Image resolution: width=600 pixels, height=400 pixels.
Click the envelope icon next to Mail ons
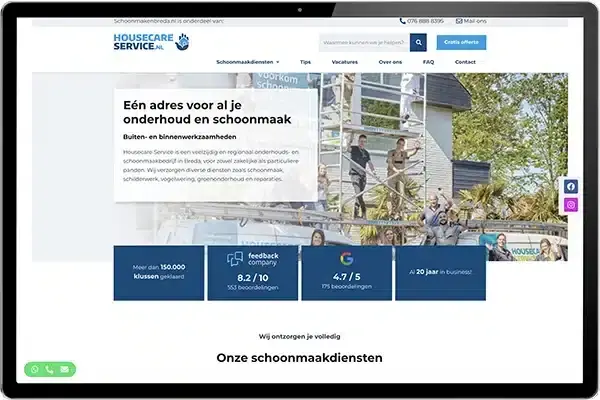pos(459,21)
